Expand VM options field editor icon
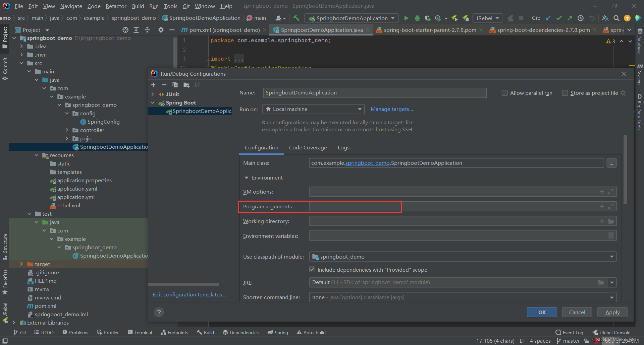This screenshot has width=644, height=345. pyautogui.click(x=611, y=192)
